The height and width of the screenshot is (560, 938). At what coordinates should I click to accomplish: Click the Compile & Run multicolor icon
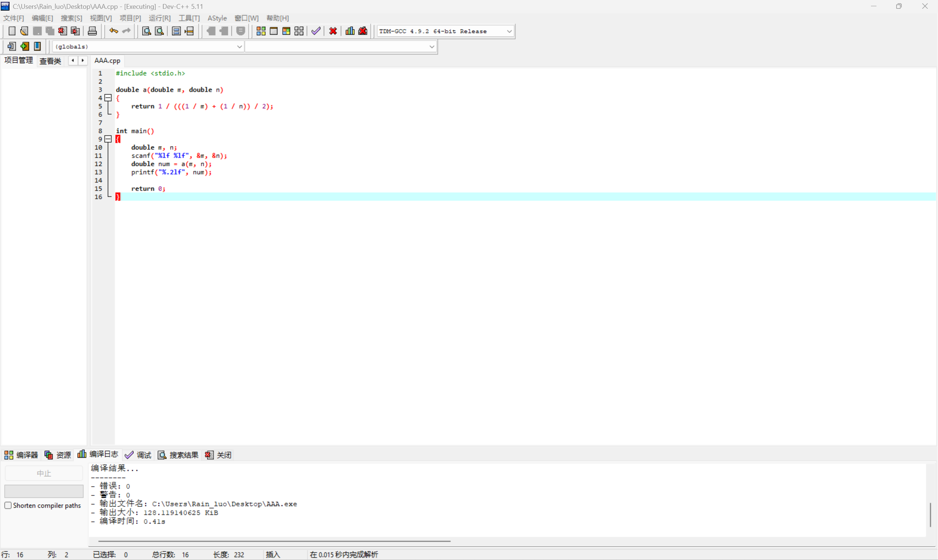(286, 31)
